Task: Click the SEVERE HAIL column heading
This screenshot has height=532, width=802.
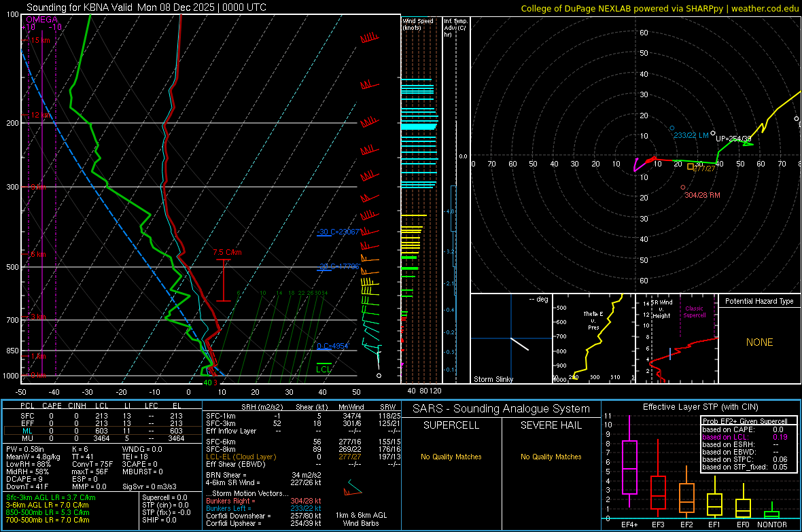Action: click(x=551, y=425)
